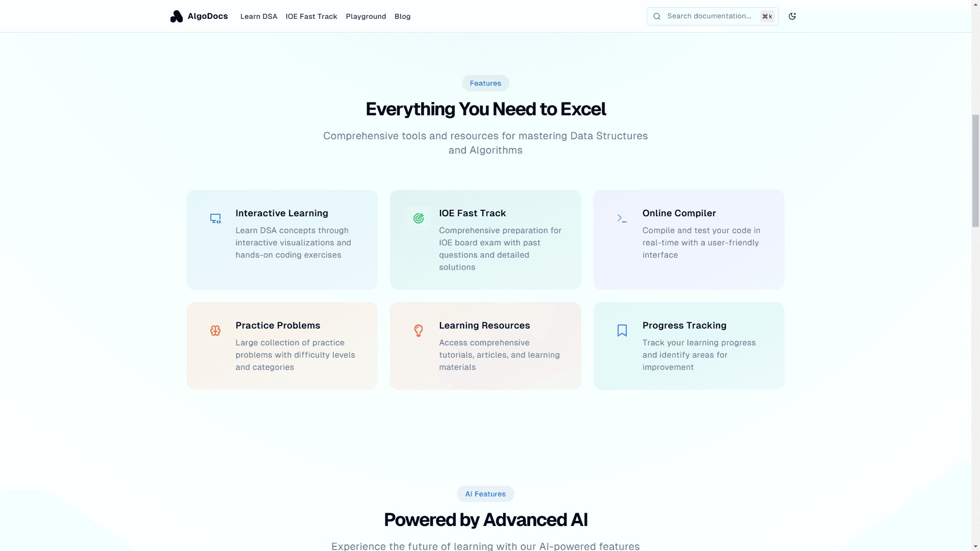Click the Practice Problems puzzle icon
Screen dimensions: 980x551
(215, 330)
